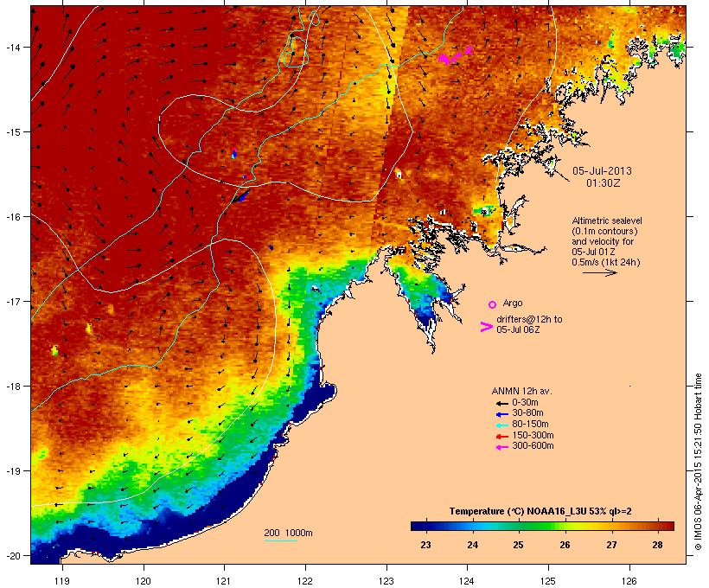Click the 123 longitude axis label
The image size is (709, 588).
[x=386, y=581]
